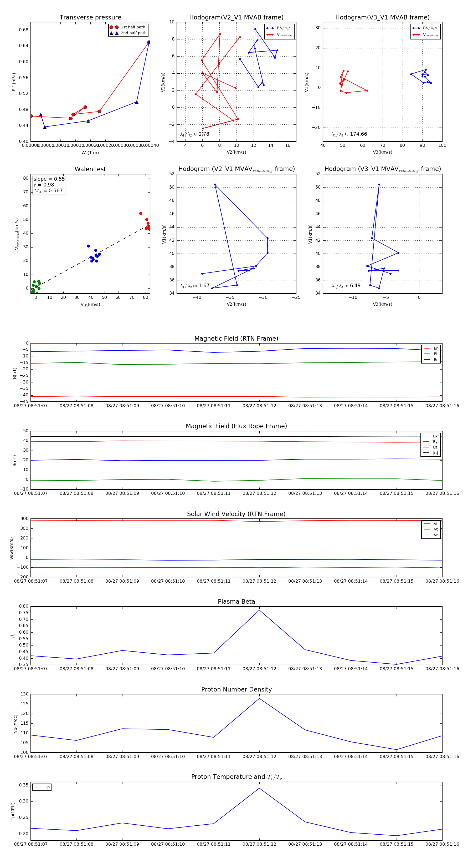Click the V remaining legend entry in V3_V1 hodogram
This screenshot has width=473, height=868.
[x=426, y=35]
